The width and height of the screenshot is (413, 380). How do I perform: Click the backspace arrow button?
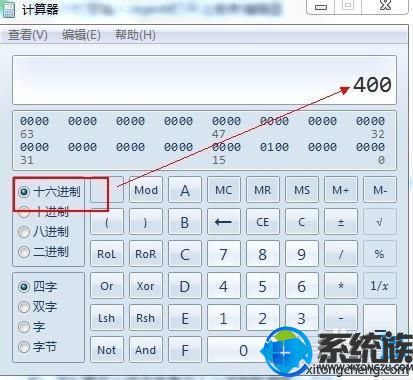(224, 222)
